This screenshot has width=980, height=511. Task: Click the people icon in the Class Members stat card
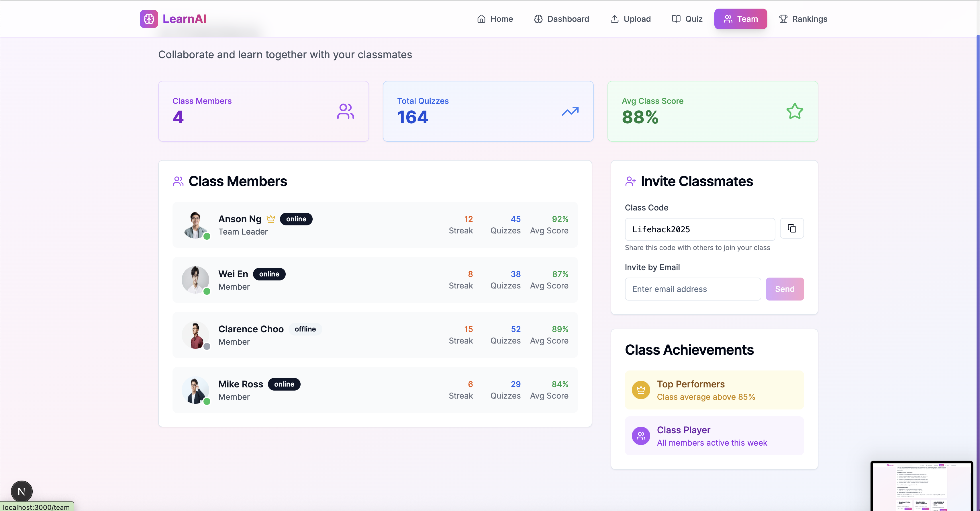[345, 112]
